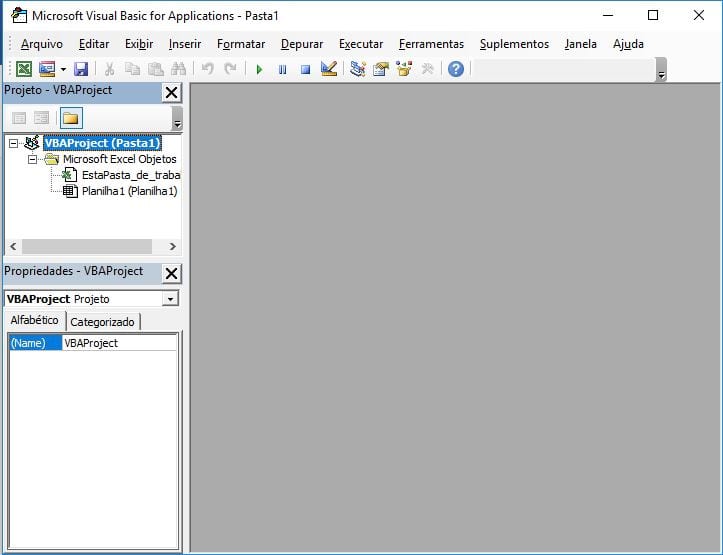
Task: Minimize the VBA editor window
Action: click(x=608, y=15)
